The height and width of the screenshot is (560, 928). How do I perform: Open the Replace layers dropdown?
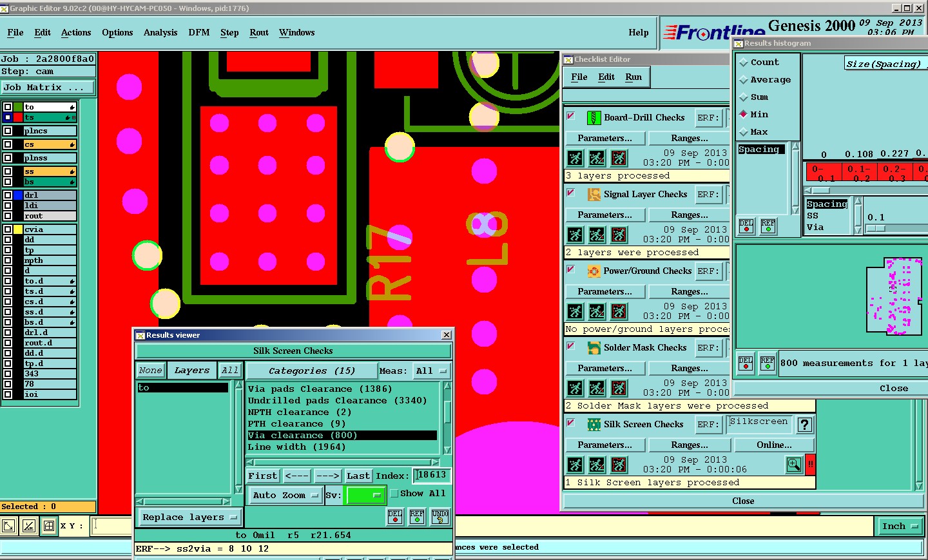[x=189, y=517]
